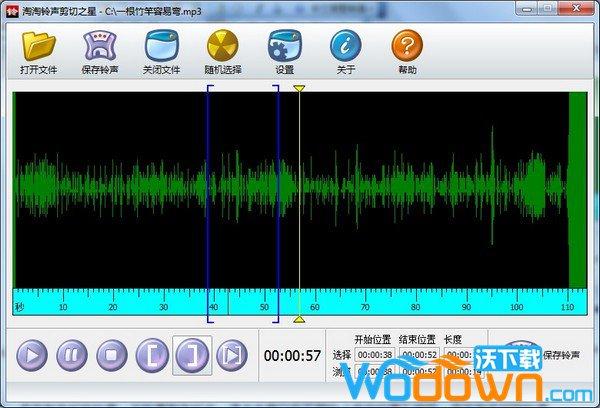This screenshot has height=408, width=600.
Task: Click the left blue selection bracket
Action: click(x=209, y=204)
